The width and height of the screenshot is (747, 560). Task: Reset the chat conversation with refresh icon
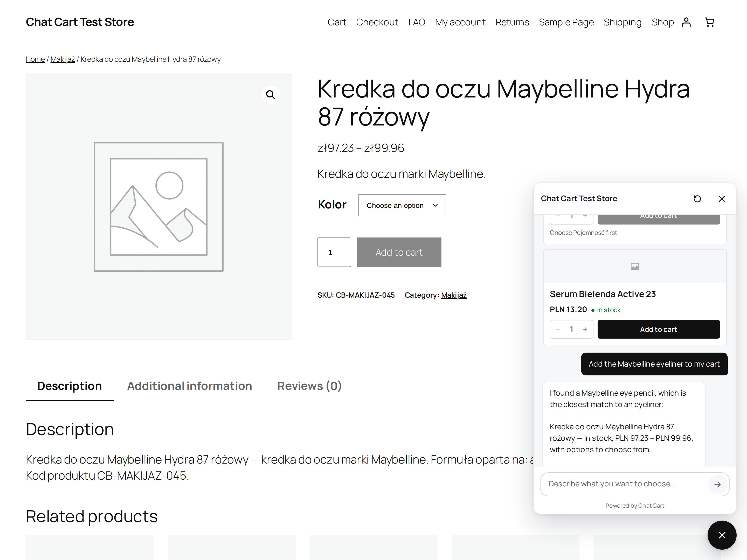(x=697, y=199)
